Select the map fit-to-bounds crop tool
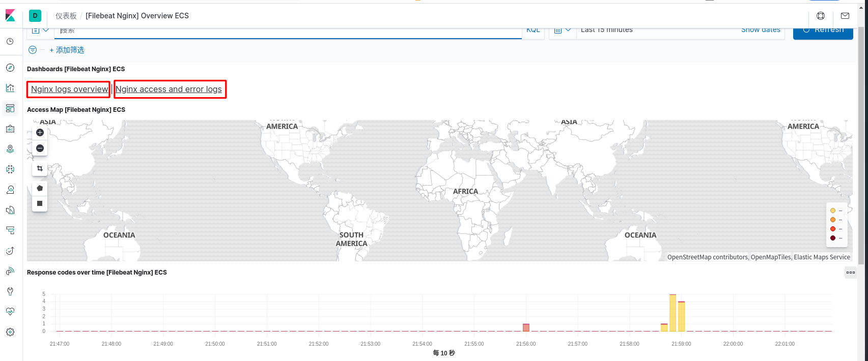868x361 pixels. pos(40,168)
